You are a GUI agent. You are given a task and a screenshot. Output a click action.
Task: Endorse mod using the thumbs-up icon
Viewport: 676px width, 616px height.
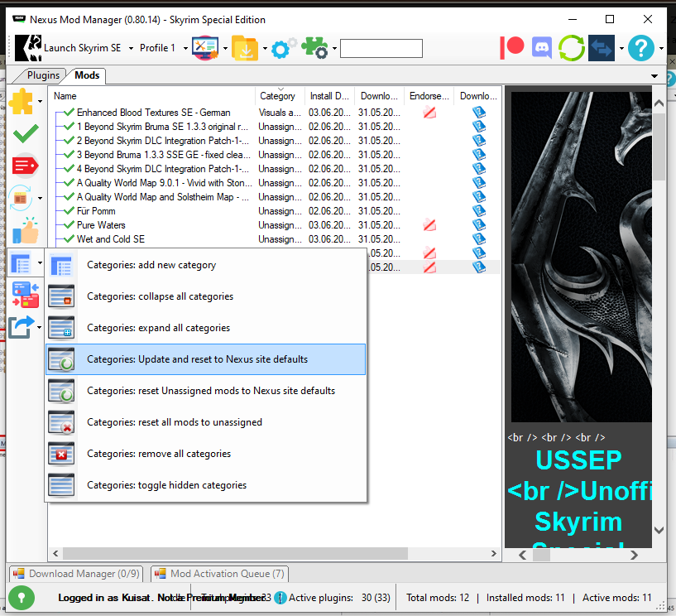point(26,229)
